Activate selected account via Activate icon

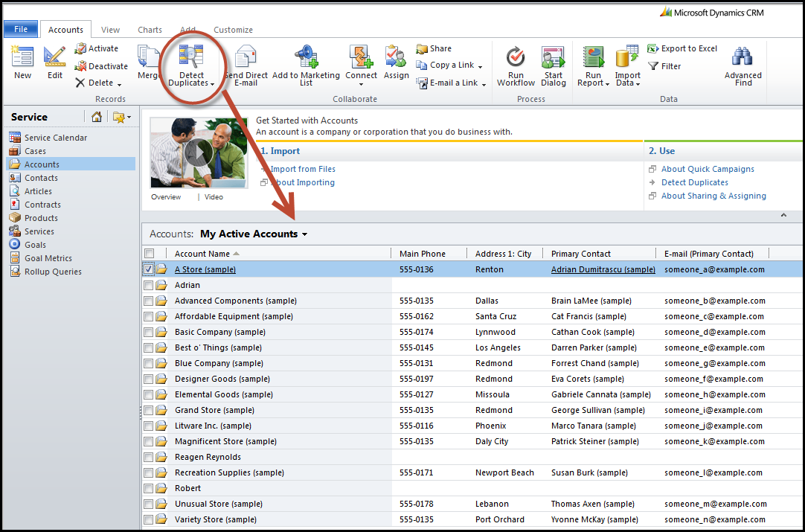(x=80, y=48)
